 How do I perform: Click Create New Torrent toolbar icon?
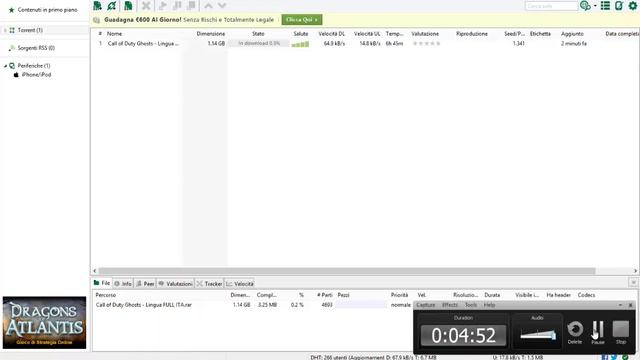point(128,6)
